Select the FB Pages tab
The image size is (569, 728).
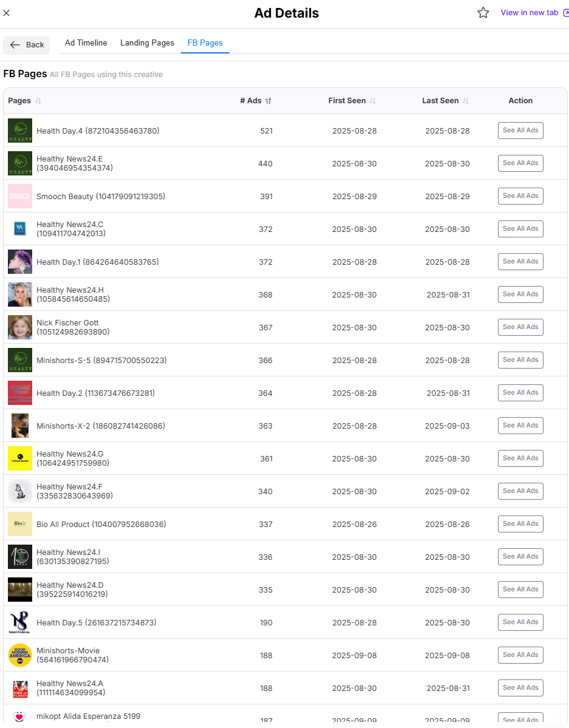[x=205, y=43]
